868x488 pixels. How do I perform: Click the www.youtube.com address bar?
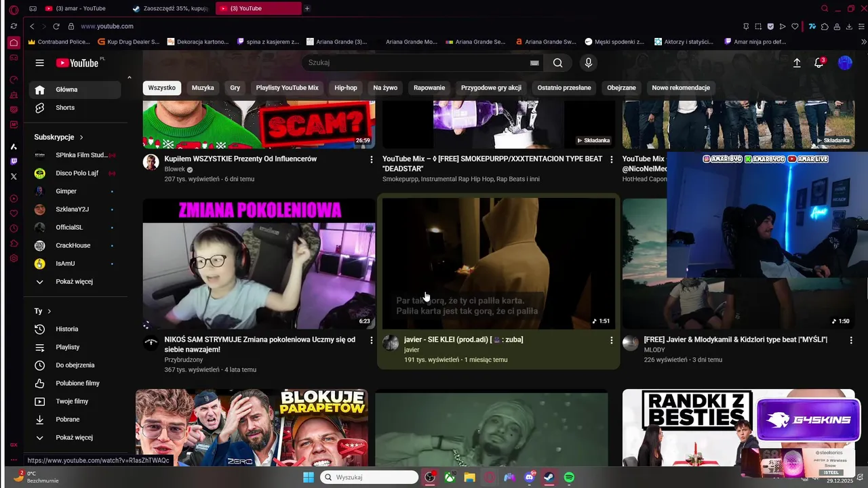pyautogui.click(x=107, y=26)
